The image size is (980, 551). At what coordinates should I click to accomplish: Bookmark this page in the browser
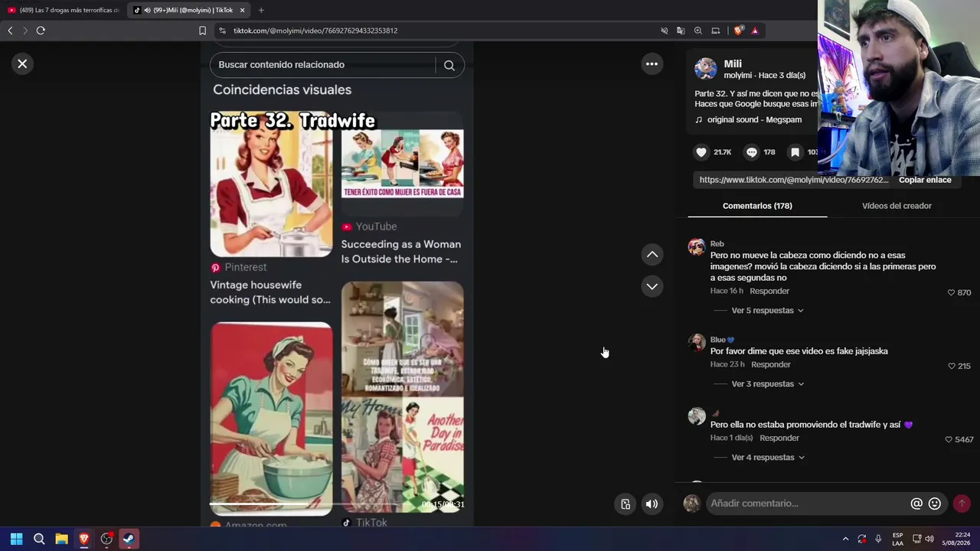click(x=202, y=31)
